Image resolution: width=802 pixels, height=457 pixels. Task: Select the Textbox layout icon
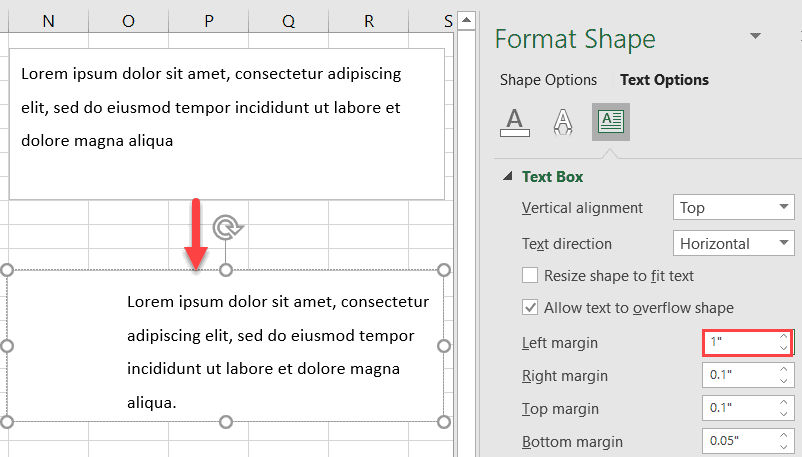pos(610,122)
